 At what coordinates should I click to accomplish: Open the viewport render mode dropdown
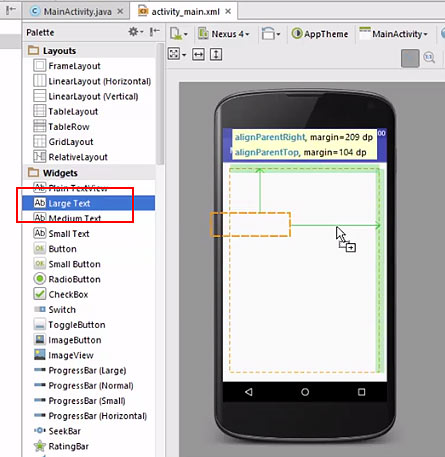pyautogui.click(x=177, y=54)
